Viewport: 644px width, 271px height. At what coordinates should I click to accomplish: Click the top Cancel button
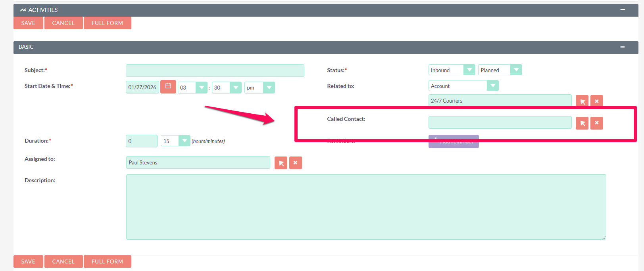point(63,23)
